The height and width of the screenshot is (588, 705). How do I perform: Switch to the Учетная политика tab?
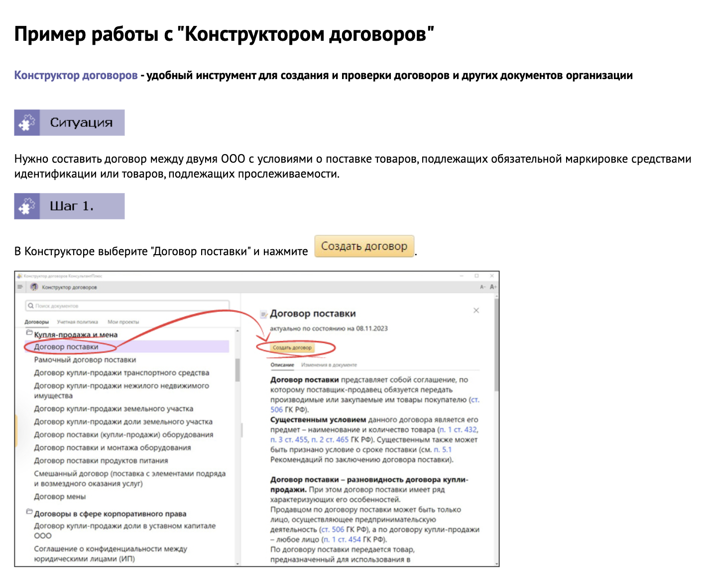[x=78, y=322]
